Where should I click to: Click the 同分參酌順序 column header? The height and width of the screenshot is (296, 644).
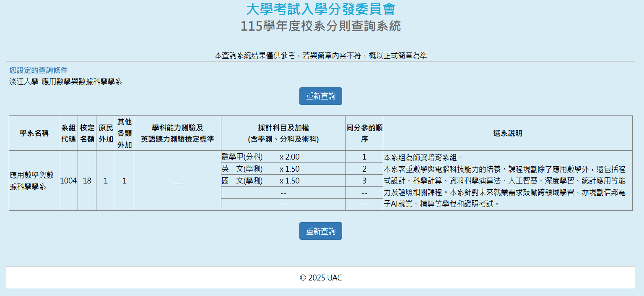click(364, 134)
